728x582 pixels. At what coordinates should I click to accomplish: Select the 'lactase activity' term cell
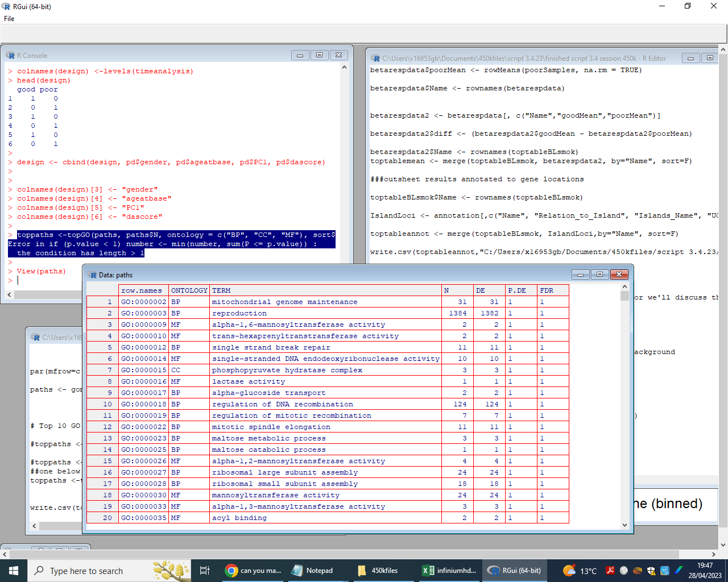click(326, 381)
